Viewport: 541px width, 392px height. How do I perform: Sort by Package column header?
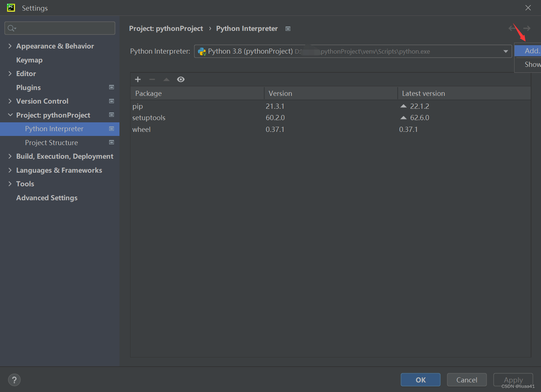point(197,93)
